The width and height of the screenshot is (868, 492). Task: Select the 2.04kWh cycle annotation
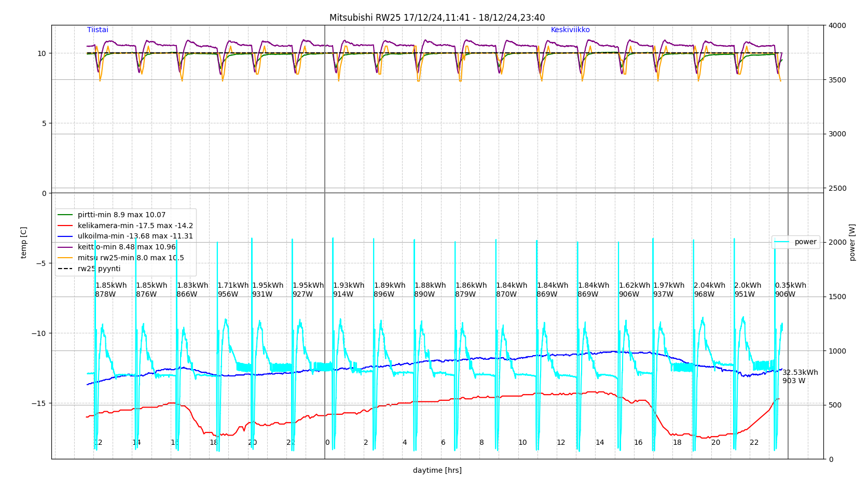(709, 286)
